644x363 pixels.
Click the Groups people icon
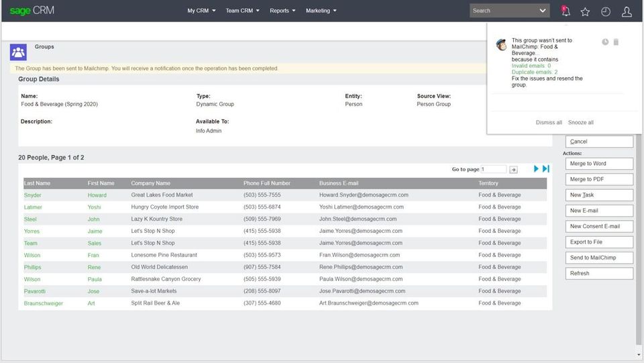click(19, 52)
